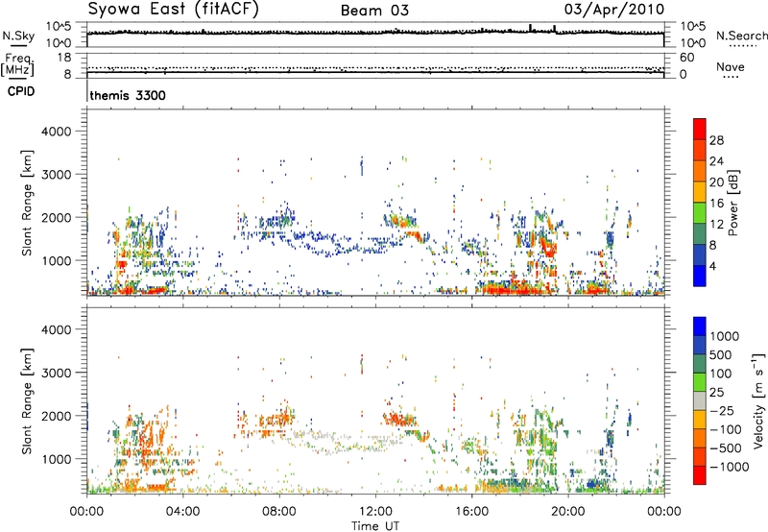
Task: Click the "04:00" time tick label
Action: [182, 512]
